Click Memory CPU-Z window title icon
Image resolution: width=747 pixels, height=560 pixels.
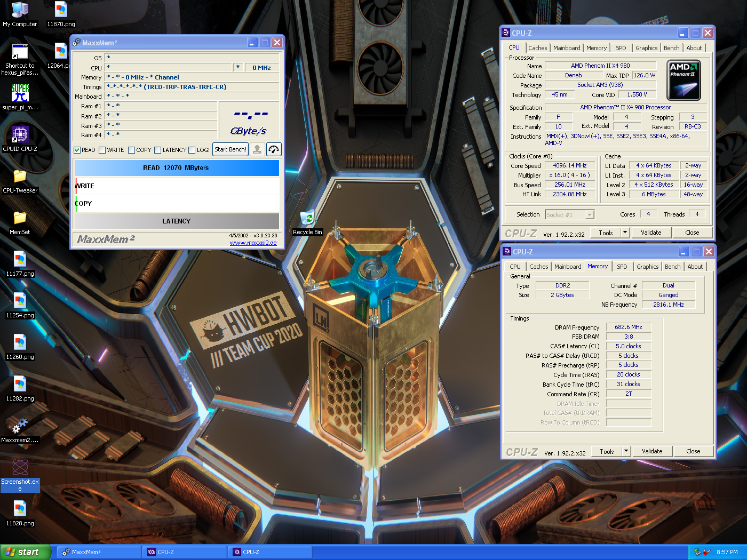coord(507,252)
